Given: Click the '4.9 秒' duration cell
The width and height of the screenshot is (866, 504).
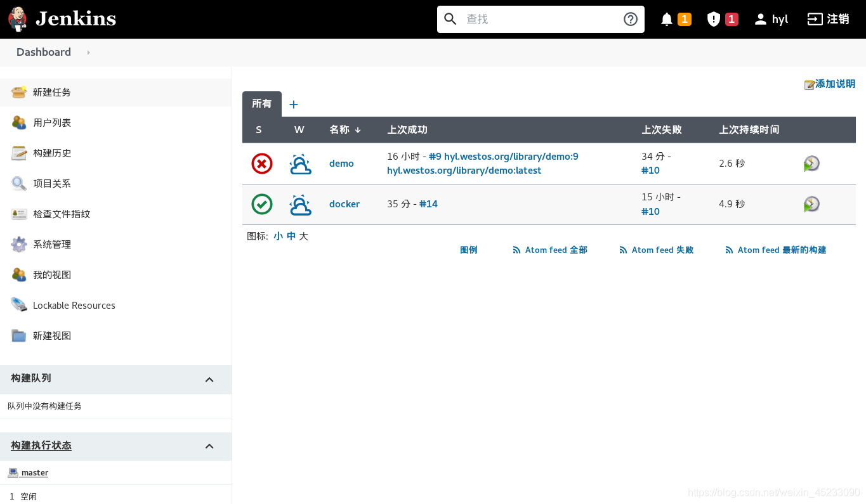Looking at the screenshot, I should click(x=732, y=204).
